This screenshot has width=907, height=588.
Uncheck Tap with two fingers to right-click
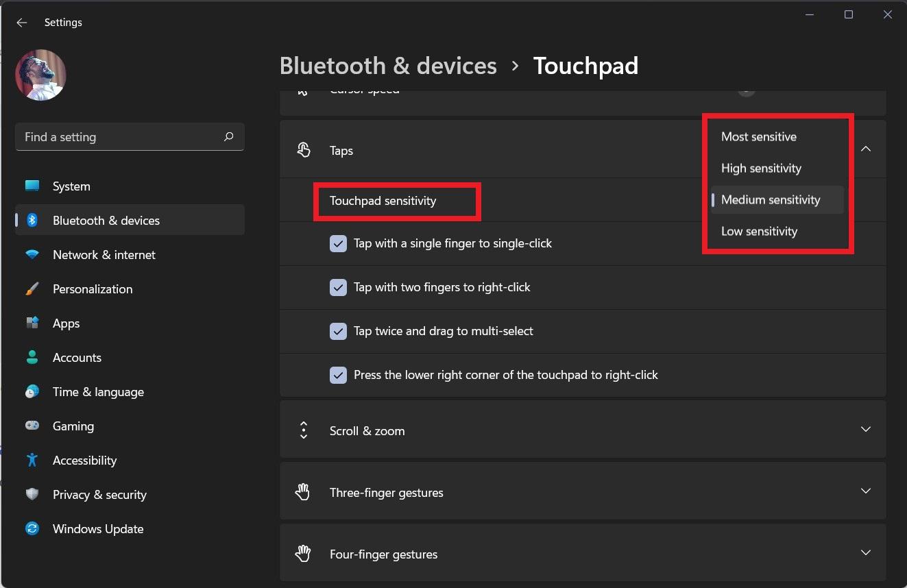338,287
